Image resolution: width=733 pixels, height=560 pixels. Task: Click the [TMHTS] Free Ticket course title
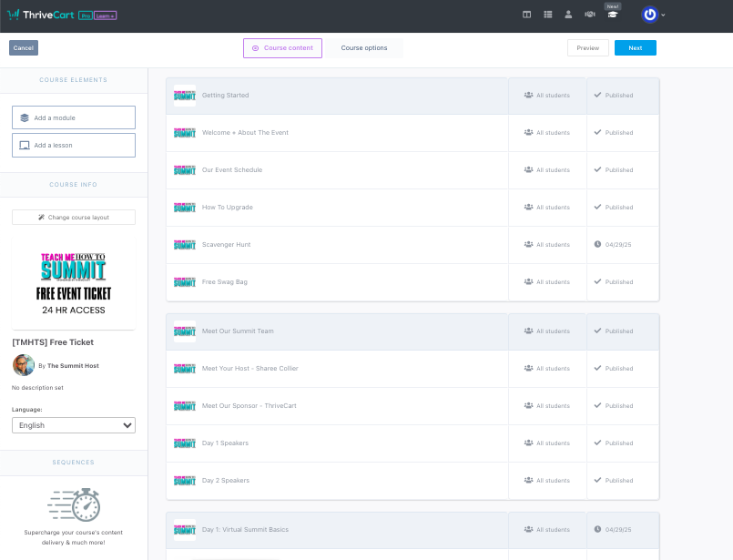click(53, 342)
